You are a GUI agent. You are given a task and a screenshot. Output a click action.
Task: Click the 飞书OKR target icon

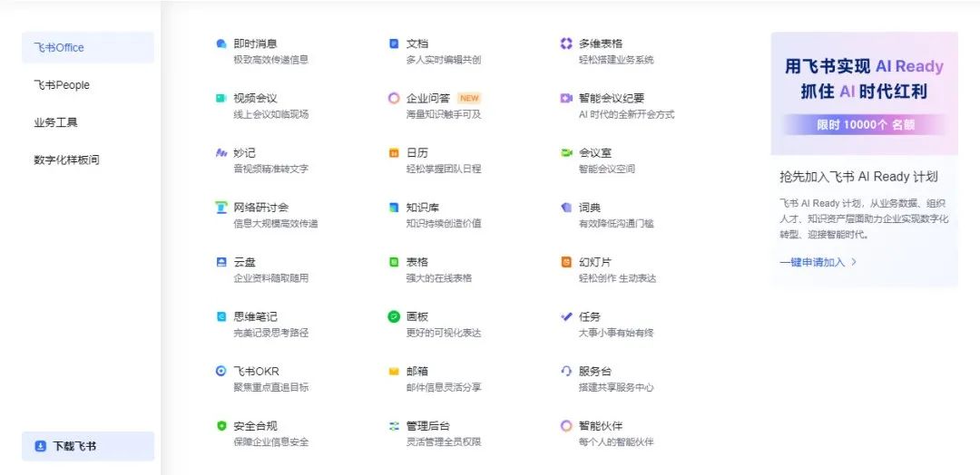pos(221,372)
